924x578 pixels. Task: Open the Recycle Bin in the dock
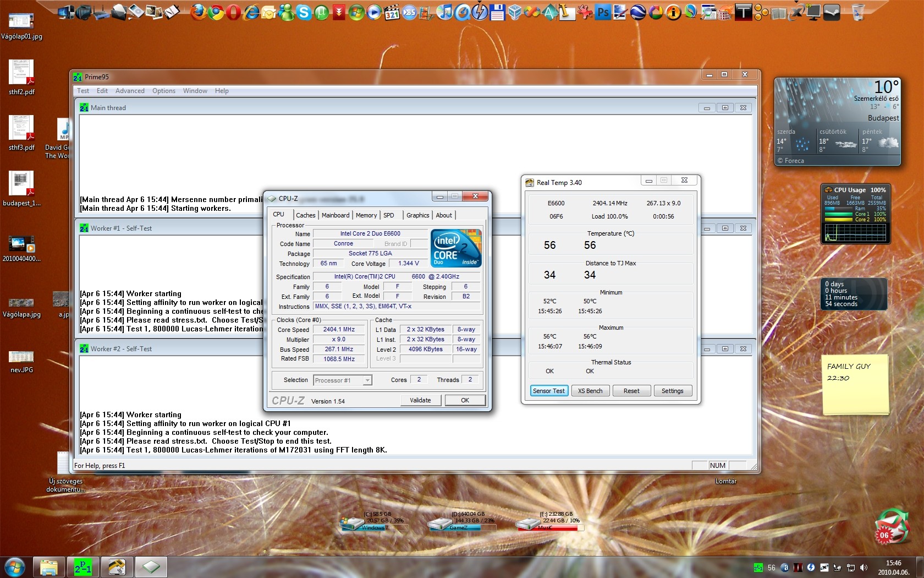(857, 12)
